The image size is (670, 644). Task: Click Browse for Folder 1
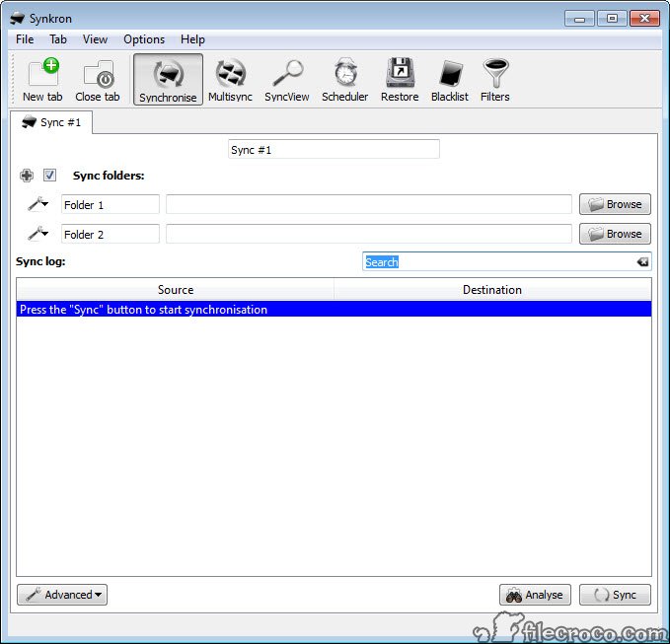tap(615, 204)
